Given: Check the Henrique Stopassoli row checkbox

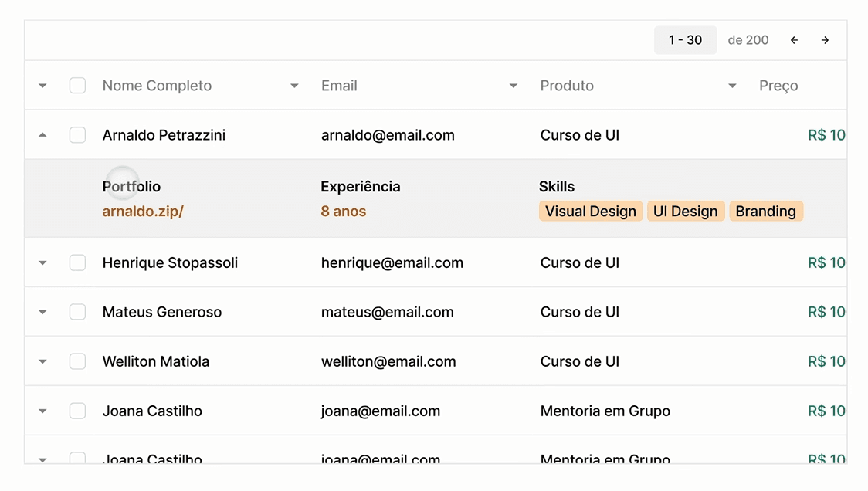Looking at the screenshot, I should point(77,262).
